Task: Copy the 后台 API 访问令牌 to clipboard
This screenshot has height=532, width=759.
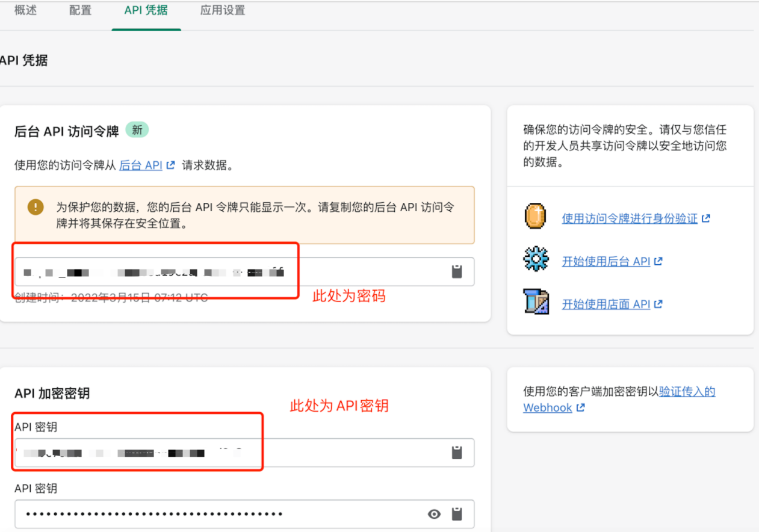Action: point(457,271)
